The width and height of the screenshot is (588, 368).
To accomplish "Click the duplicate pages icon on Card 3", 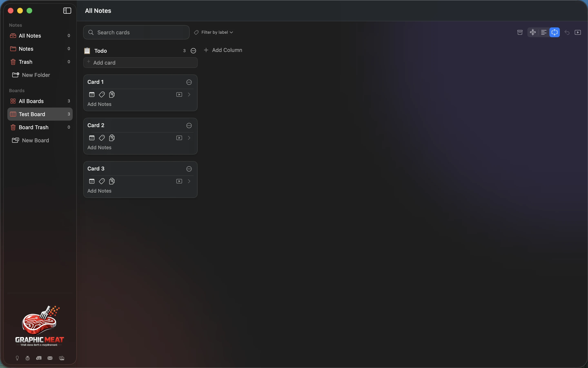I will click(112, 181).
